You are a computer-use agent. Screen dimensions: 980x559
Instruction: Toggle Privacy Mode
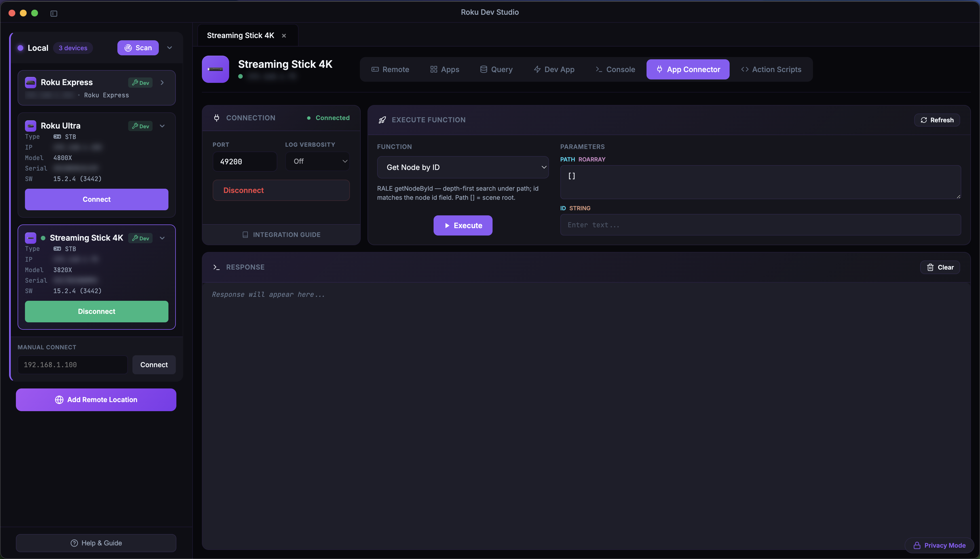(939, 545)
